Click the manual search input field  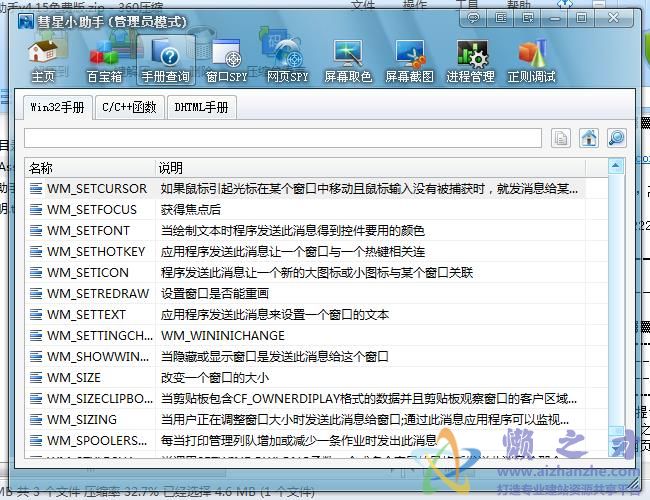coord(283,138)
